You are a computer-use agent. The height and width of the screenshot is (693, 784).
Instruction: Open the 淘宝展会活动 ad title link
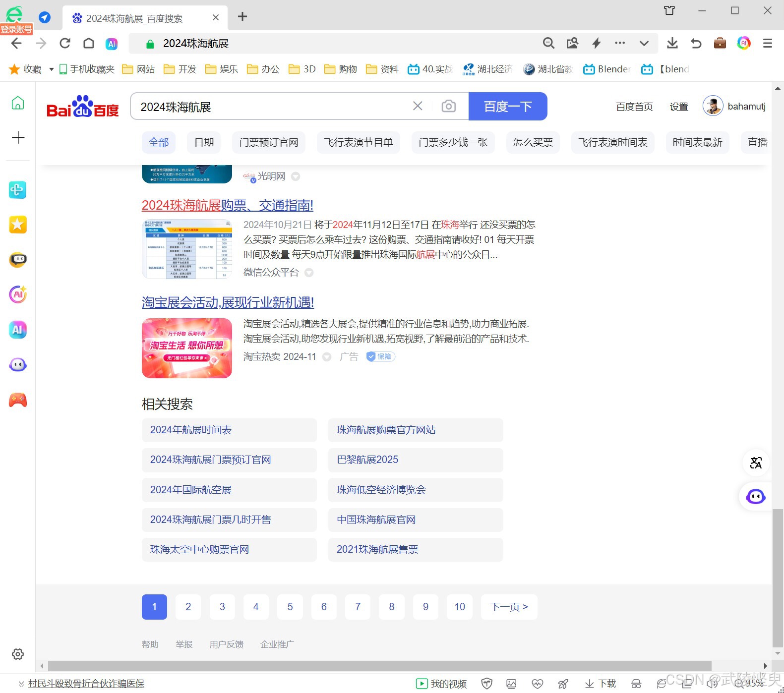[228, 302]
